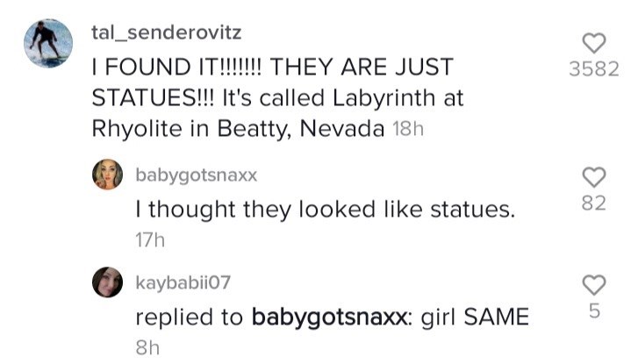Click the 17h timestamp
The height and width of the screenshot is (364, 631).
150,240
